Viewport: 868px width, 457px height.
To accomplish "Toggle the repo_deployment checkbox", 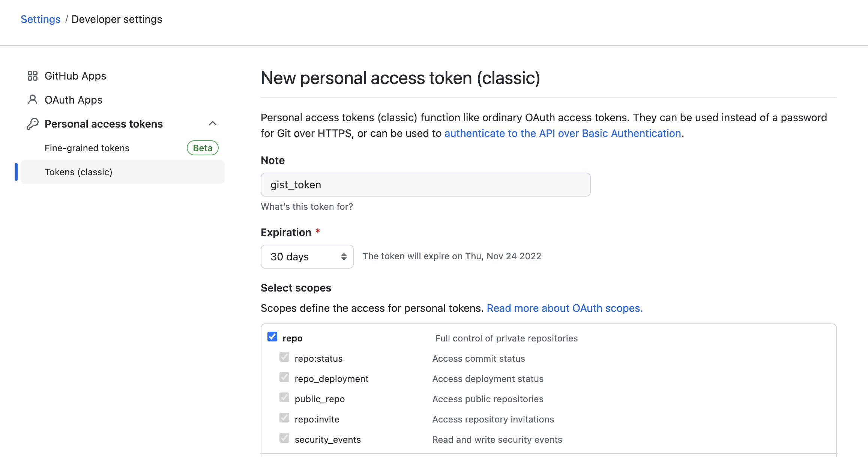I will click(x=284, y=377).
